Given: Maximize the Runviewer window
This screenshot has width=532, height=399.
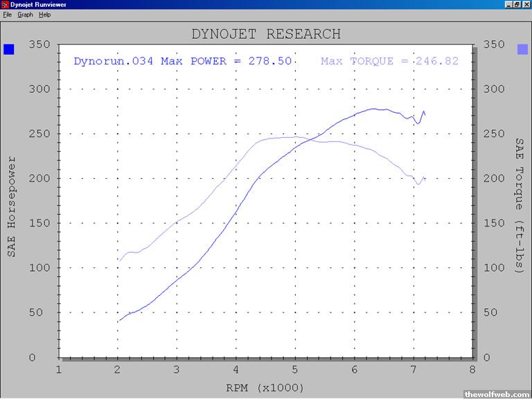Looking at the screenshot, I should [x=517, y=5].
